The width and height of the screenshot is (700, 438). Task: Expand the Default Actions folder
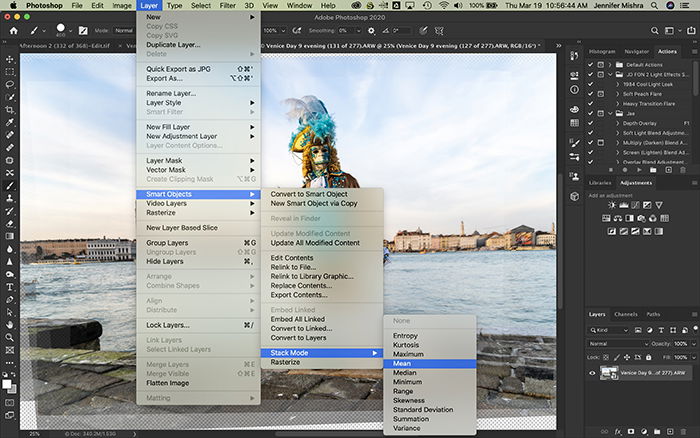tap(610, 65)
